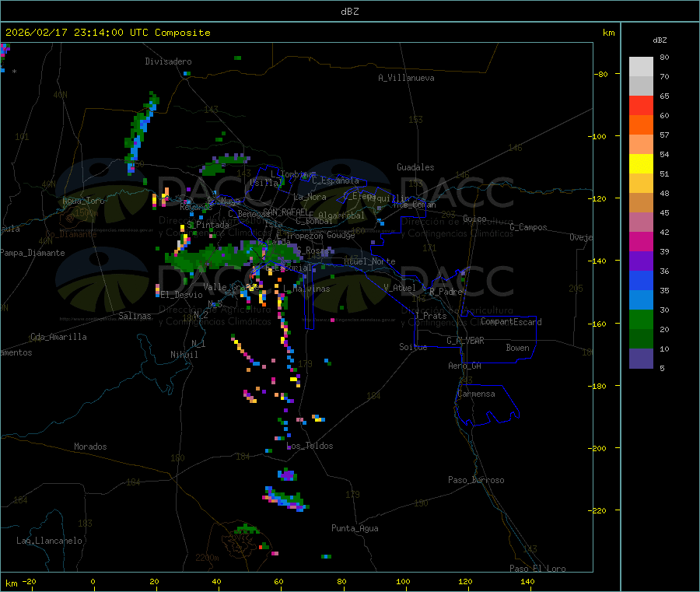This screenshot has height=592, width=700.
Task: Click the Carmensa location label
Action: 476,394
